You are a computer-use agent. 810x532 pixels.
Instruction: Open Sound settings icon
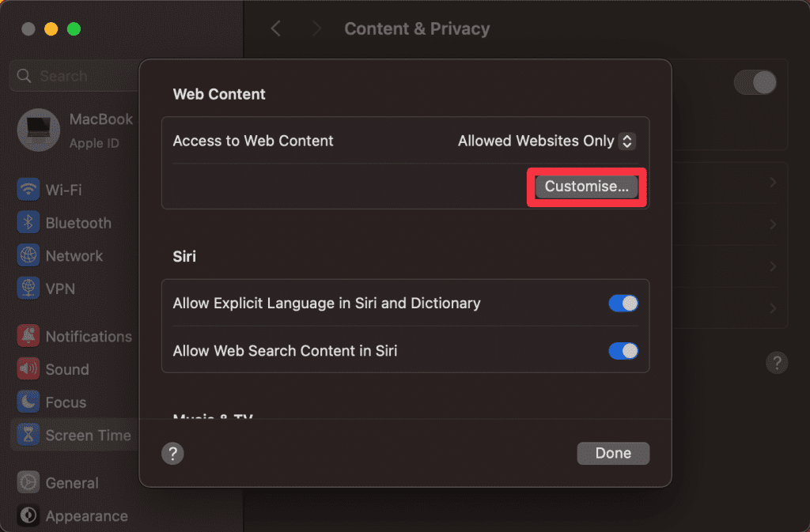[28, 369]
